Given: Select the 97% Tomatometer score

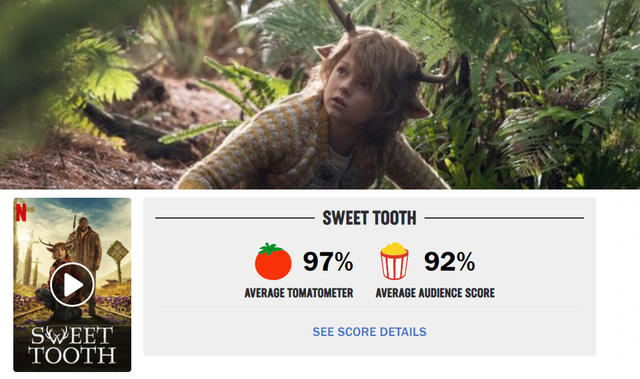Looking at the screenshot, I should (328, 262).
